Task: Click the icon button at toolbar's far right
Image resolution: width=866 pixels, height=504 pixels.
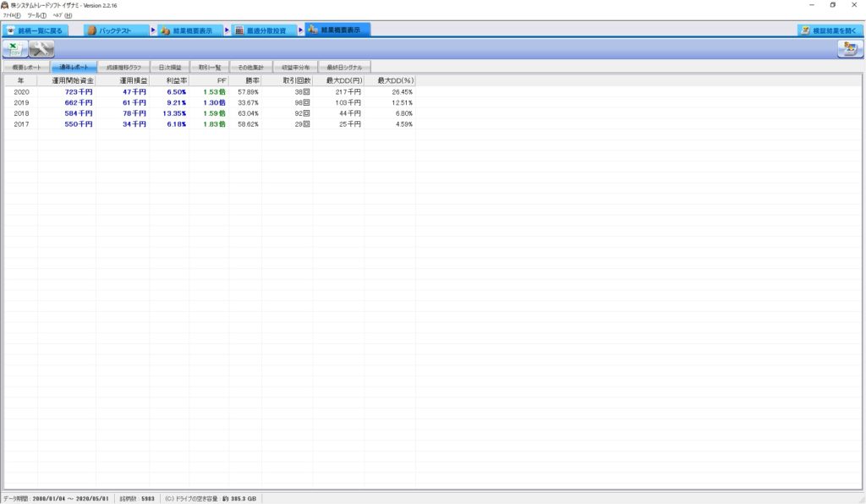Action: point(847,49)
